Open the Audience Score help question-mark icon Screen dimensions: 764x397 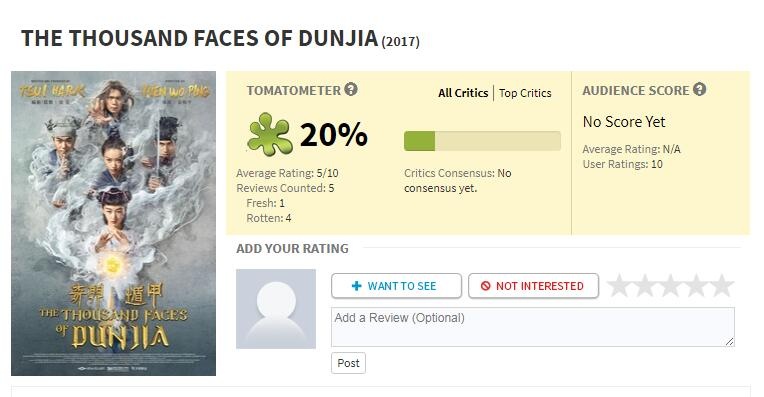pyautogui.click(x=700, y=89)
